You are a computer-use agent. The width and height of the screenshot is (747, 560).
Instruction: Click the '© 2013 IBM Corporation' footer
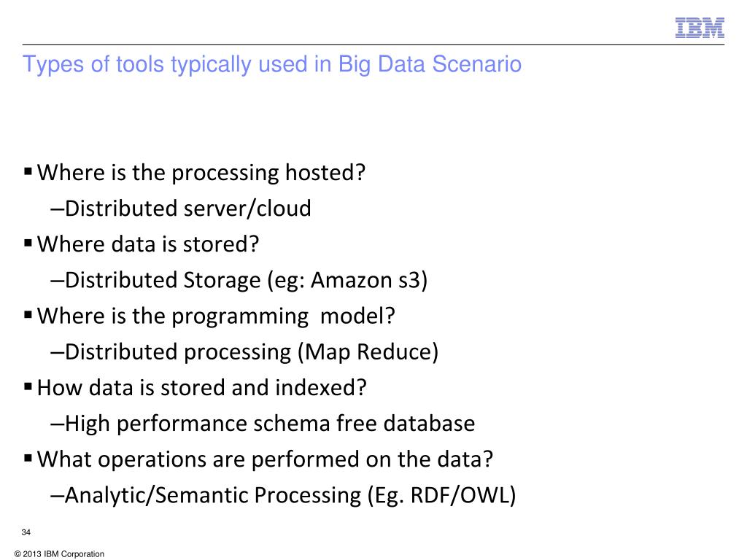pos(60,554)
